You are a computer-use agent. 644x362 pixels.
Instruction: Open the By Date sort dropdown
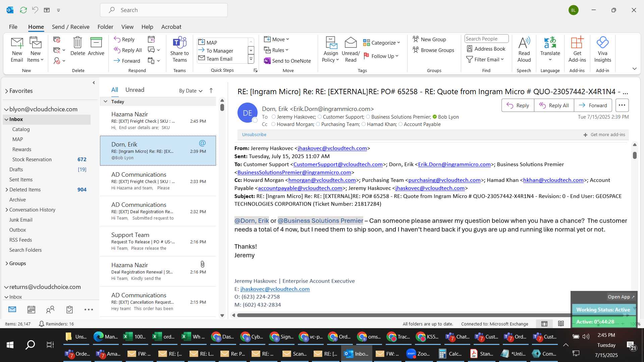[191, 90]
